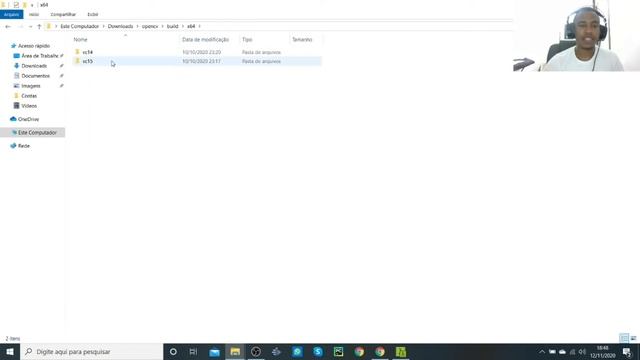Click Downloads in the address breadcrumb
Viewport: 640px width, 360px height.
point(120,26)
